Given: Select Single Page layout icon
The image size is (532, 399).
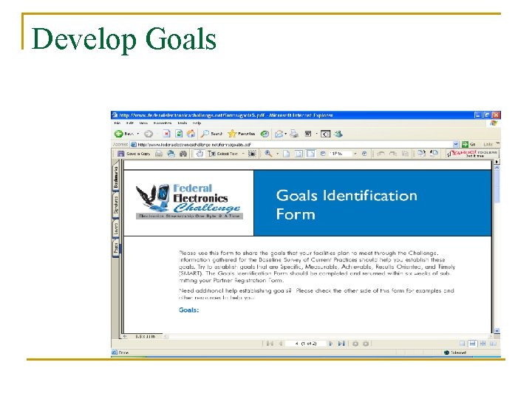Looking at the screenshot, I should pos(462,344).
